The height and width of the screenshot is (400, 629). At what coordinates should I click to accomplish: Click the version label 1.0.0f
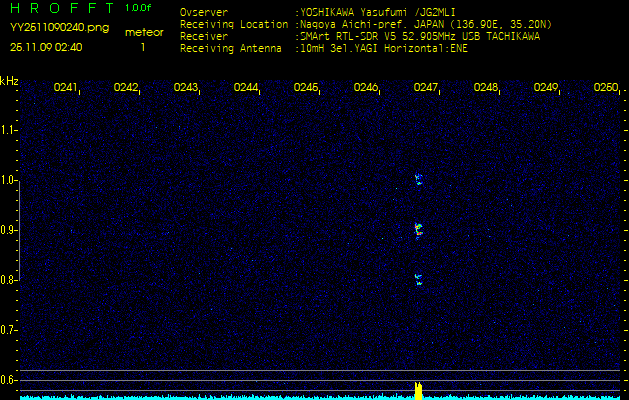[138, 8]
